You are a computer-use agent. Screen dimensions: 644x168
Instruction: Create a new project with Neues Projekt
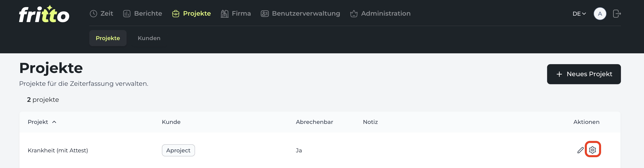[x=584, y=74]
